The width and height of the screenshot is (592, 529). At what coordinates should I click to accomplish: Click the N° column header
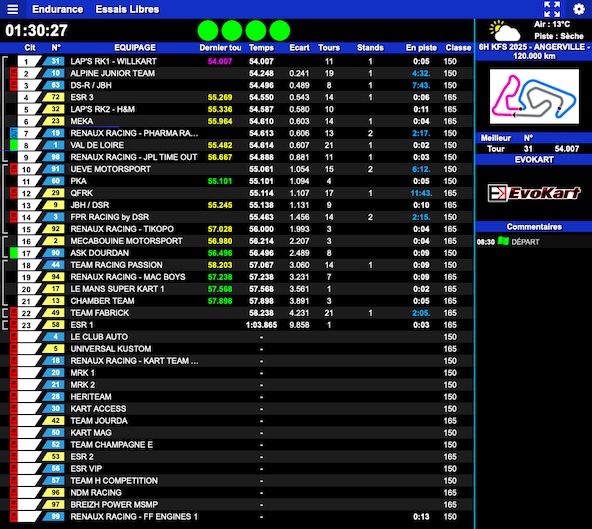pyautogui.click(x=56, y=48)
